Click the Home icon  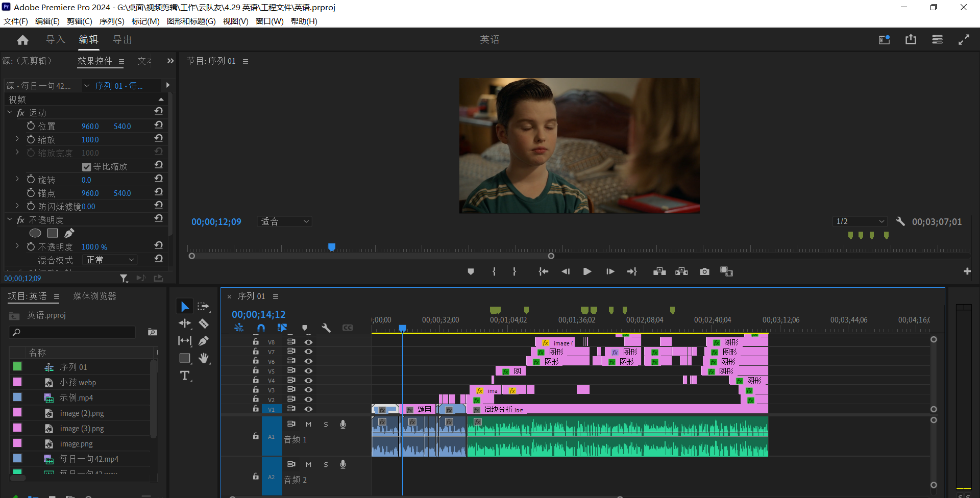[22, 40]
